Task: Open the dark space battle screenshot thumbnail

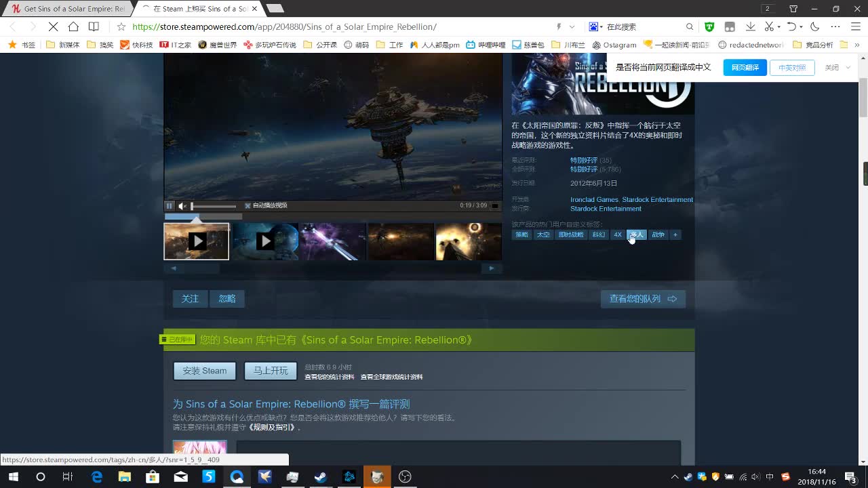Action: point(401,241)
